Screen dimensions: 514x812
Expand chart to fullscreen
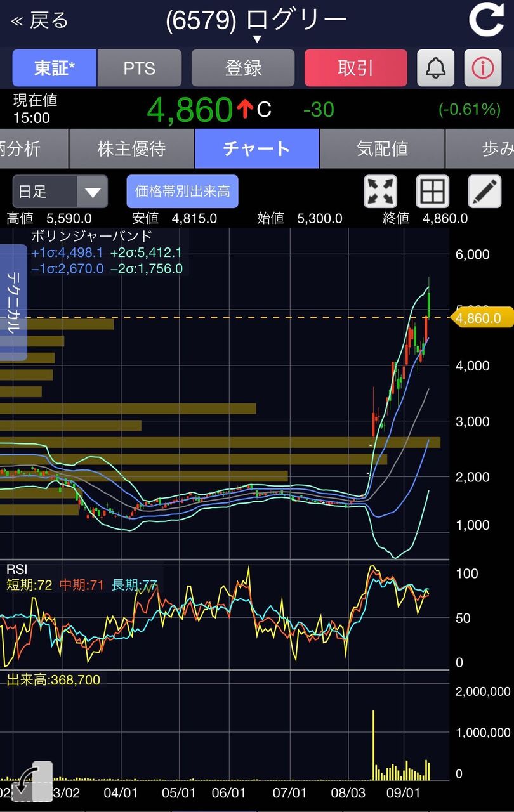pyautogui.click(x=381, y=191)
